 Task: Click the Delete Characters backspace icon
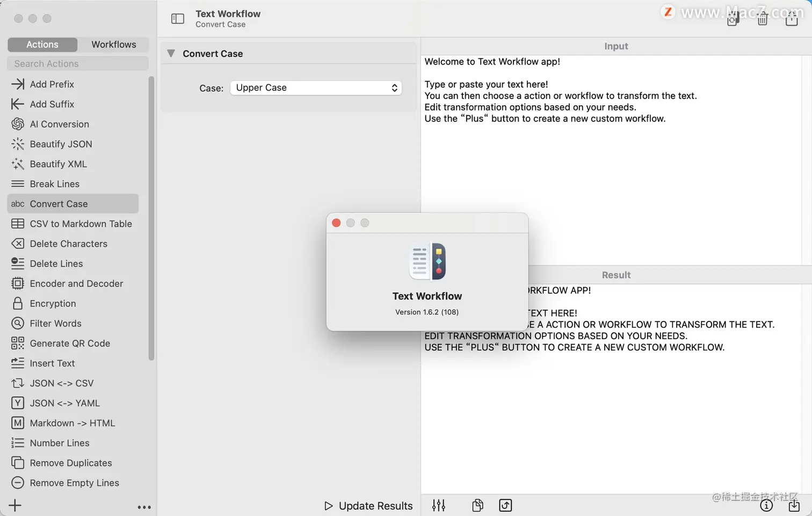click(x=18, y=243)
